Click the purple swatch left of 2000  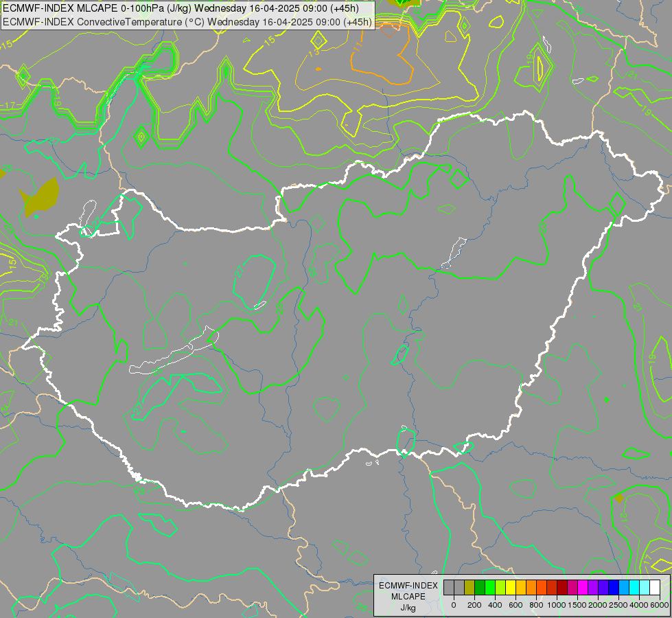point(593,588)
